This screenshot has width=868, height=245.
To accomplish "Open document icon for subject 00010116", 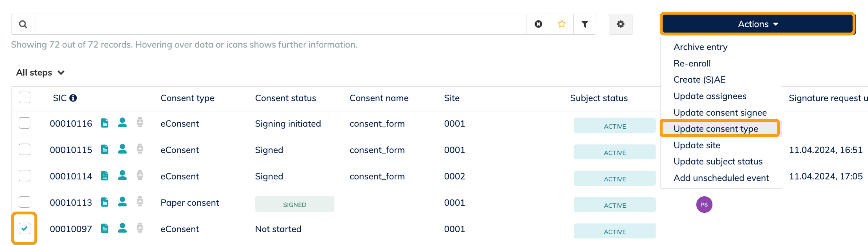I will [x=105, y=123].
